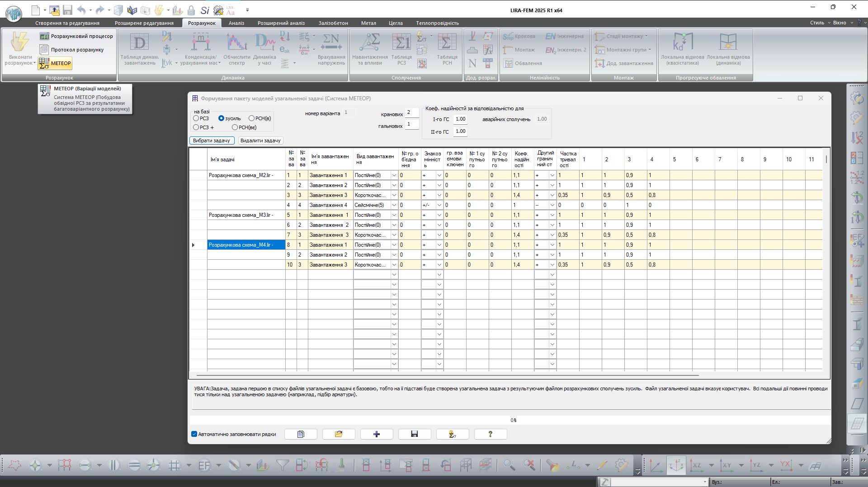
Task: Open the Залізобетон ribbon tab
Action: [x=333, y=23]
